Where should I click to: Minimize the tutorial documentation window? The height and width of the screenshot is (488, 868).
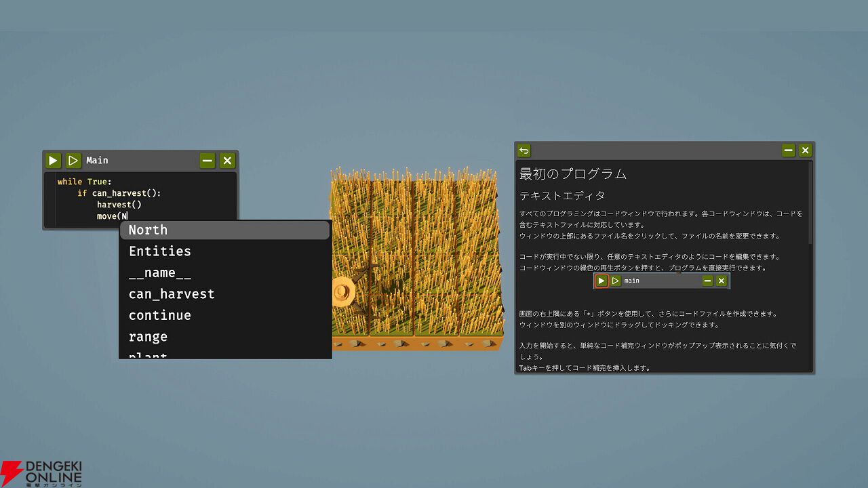788,150
